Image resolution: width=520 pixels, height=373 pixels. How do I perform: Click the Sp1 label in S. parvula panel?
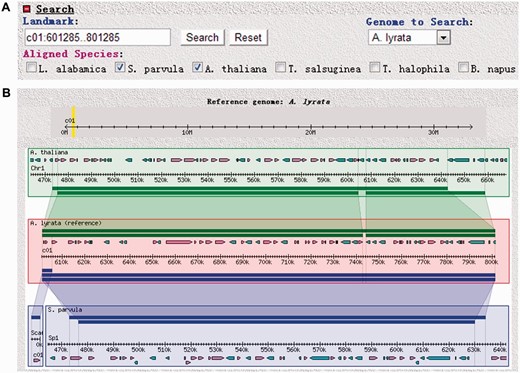point(53,338)
